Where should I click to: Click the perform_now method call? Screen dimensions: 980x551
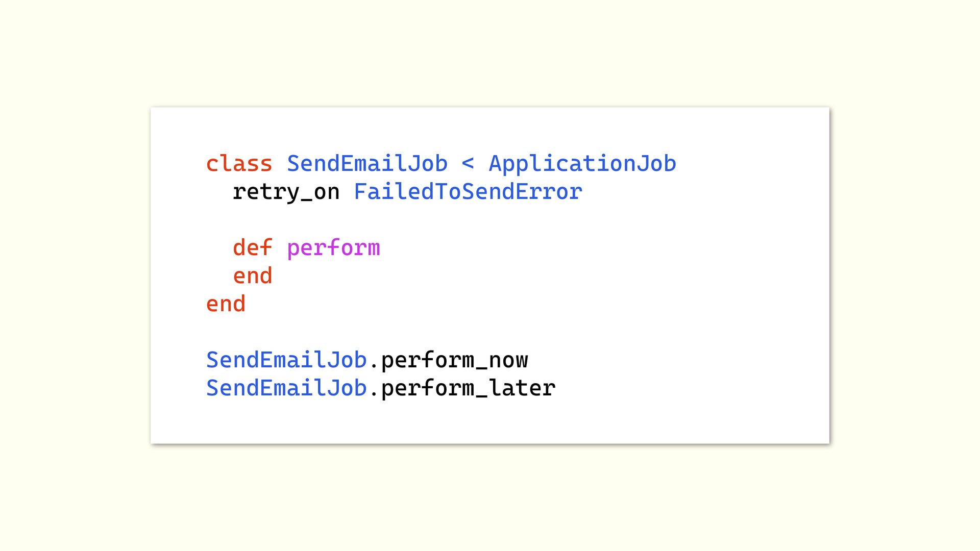[454, 361]
